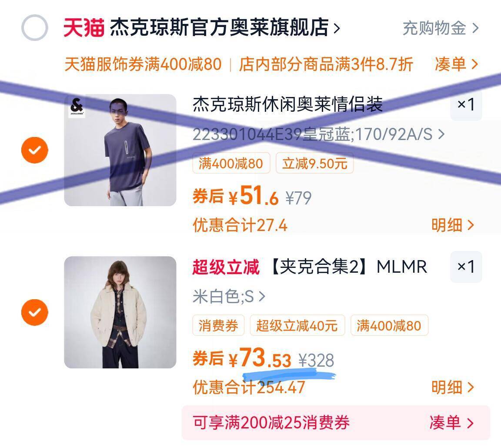The height and width of the screenshot is (448, 501).
Task: Expand the 米白色;S variant selector
Action: point(229,297)
